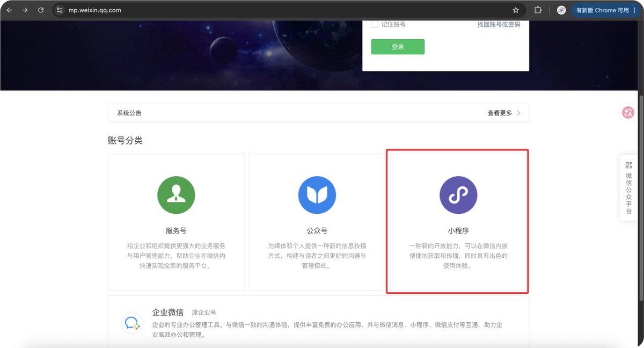Click the pink translate floating icon

click(628, 113)
